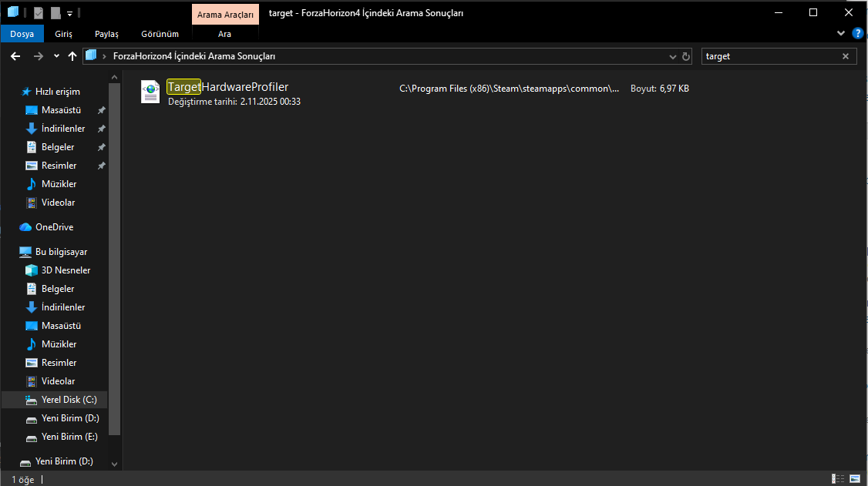Open Yeni Birim (D:) under Bu bilgisayar
This screenshot has height=486, width=868.
click(70, 418)
